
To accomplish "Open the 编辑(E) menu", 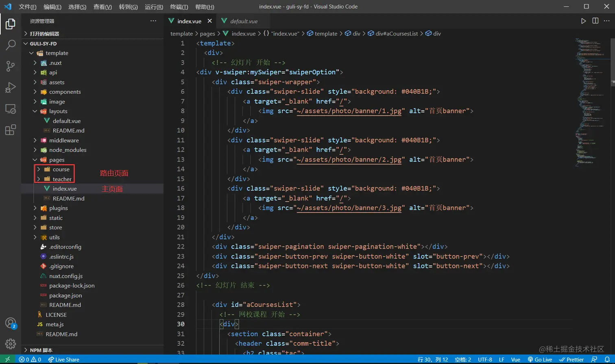I will (52, 7).
